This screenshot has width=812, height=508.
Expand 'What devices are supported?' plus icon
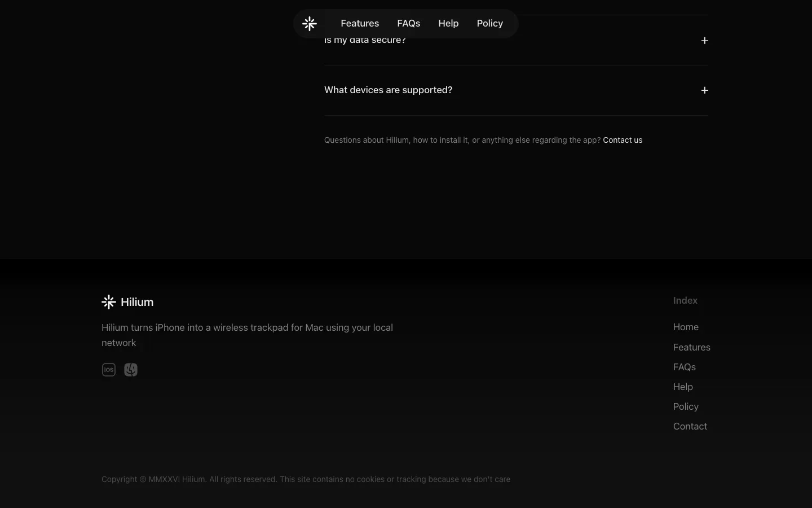click(704, 90)
